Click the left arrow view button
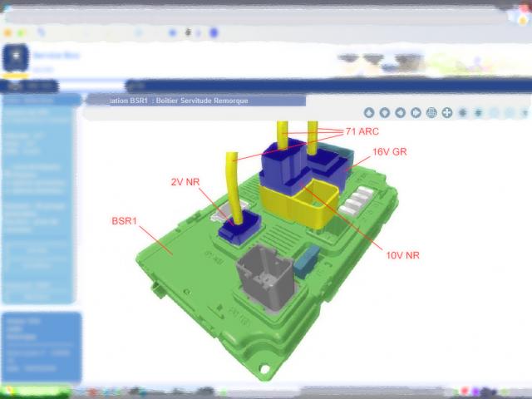This screenshot has width=532, height=399. coord(400,113)
